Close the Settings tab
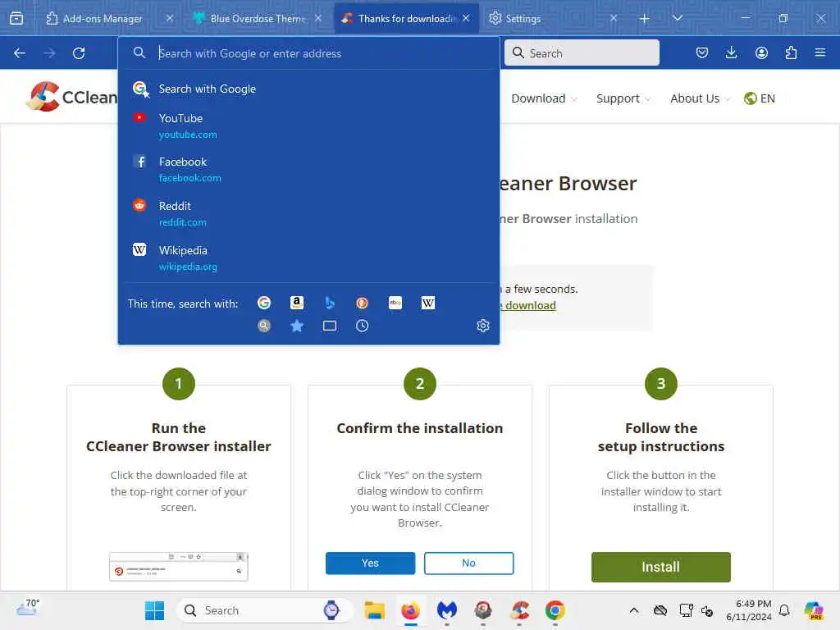Viewport: 840px width, 630px height. tap(614, 18)
